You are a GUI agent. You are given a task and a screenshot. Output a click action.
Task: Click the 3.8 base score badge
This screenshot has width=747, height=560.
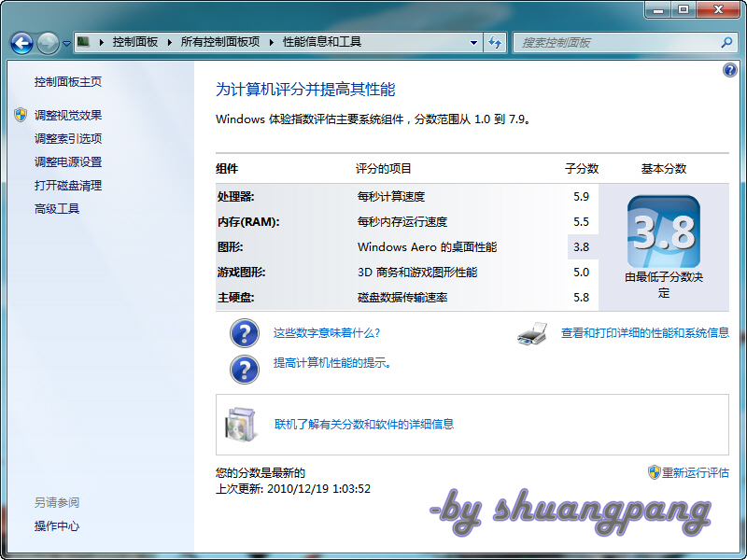point(664,231)
